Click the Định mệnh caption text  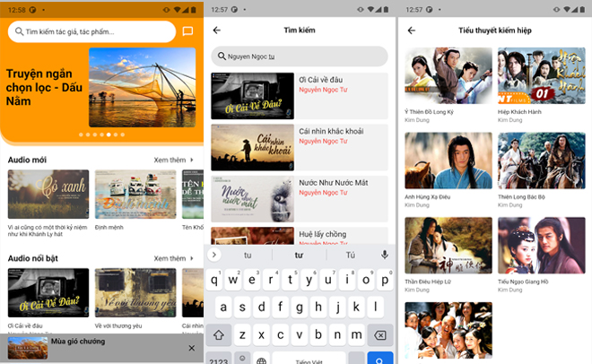pos(109,227)
